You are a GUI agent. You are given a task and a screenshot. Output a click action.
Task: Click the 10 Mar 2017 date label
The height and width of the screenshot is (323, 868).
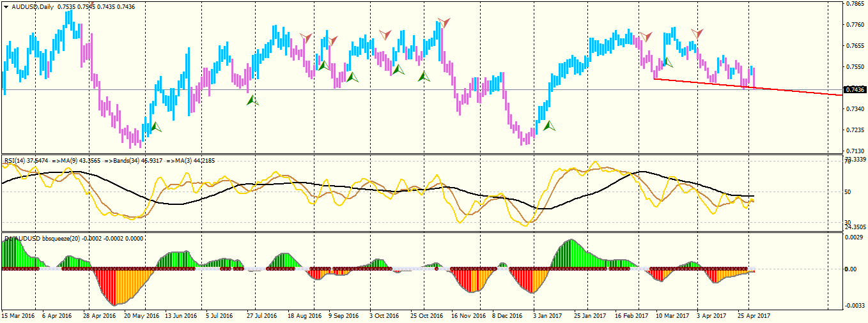pos(673,316)
